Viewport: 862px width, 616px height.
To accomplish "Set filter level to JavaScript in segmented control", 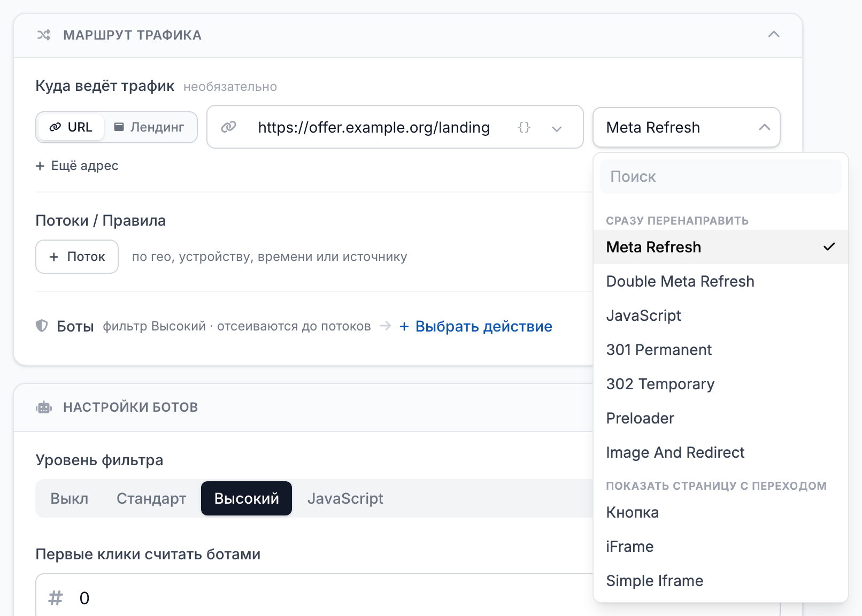I will pyautogui.click(x=345, y=498).
